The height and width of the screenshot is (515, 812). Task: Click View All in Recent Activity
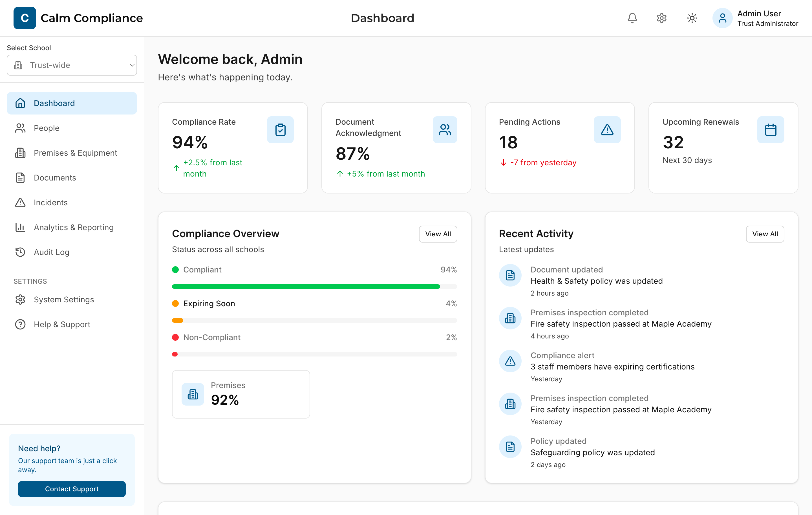click(765, 234)
